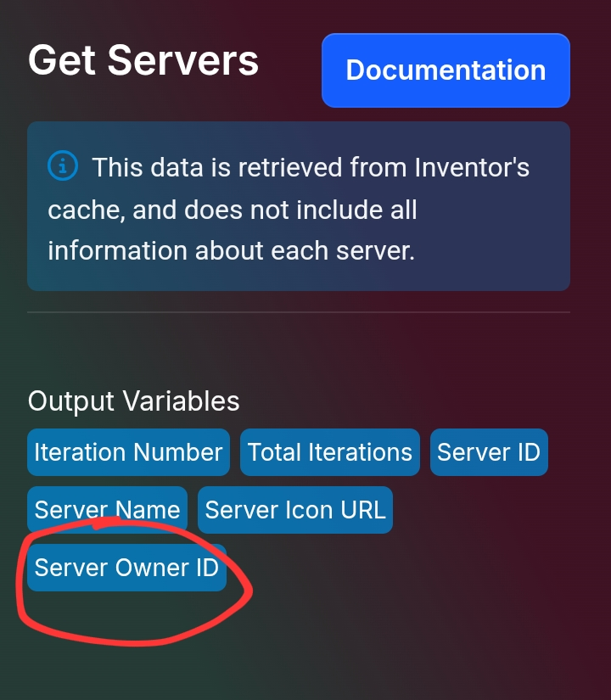Click the Get Servers heading
Screen dimensions: 611x700
143,60
